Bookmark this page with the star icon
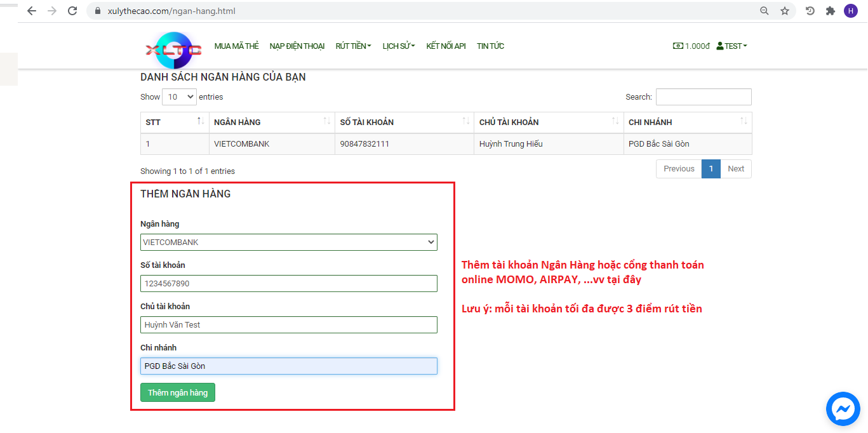The image size is (868, 433). [x=785, y=11]
